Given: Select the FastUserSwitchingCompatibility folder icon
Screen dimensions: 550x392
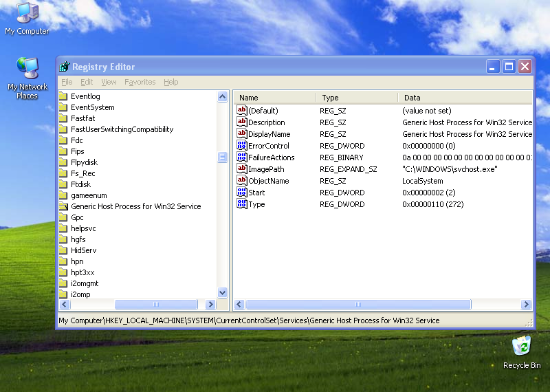Looking at the screenshot, I should [x=63, y=129].
